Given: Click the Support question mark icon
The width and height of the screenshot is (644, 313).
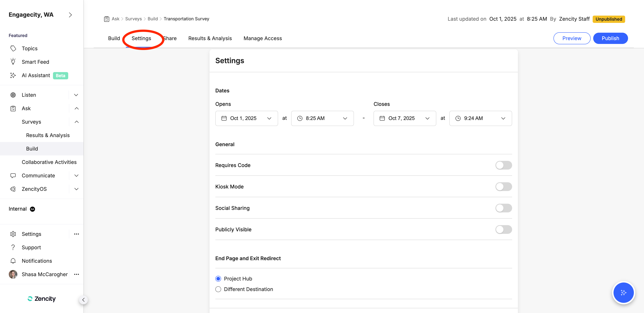Looking at the screenshot, I should click(x=13, y=247).
